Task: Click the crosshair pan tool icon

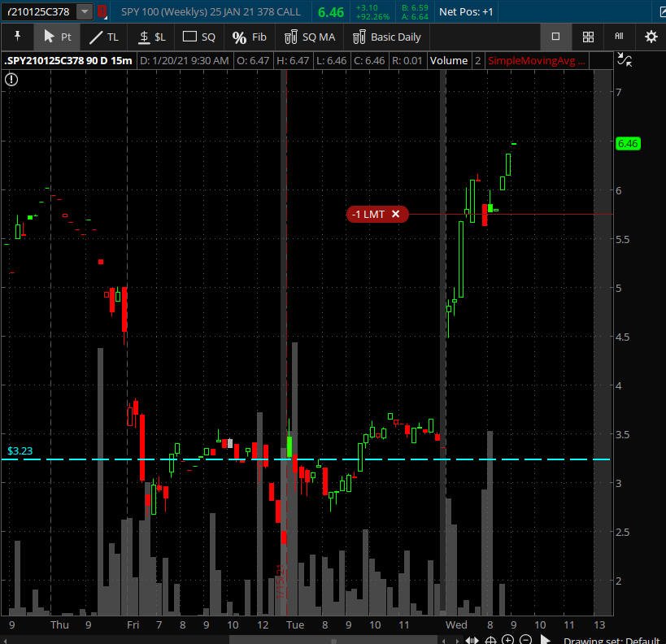Action: click(490, 640)
